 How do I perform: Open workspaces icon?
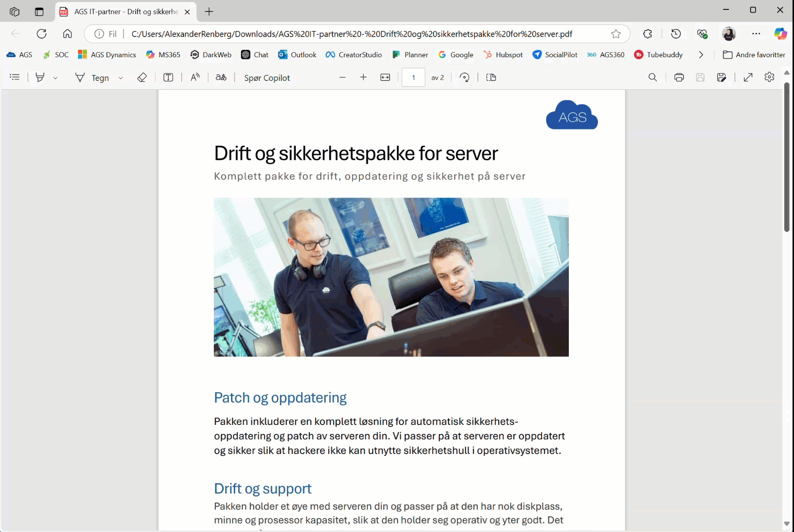[14, 11]
